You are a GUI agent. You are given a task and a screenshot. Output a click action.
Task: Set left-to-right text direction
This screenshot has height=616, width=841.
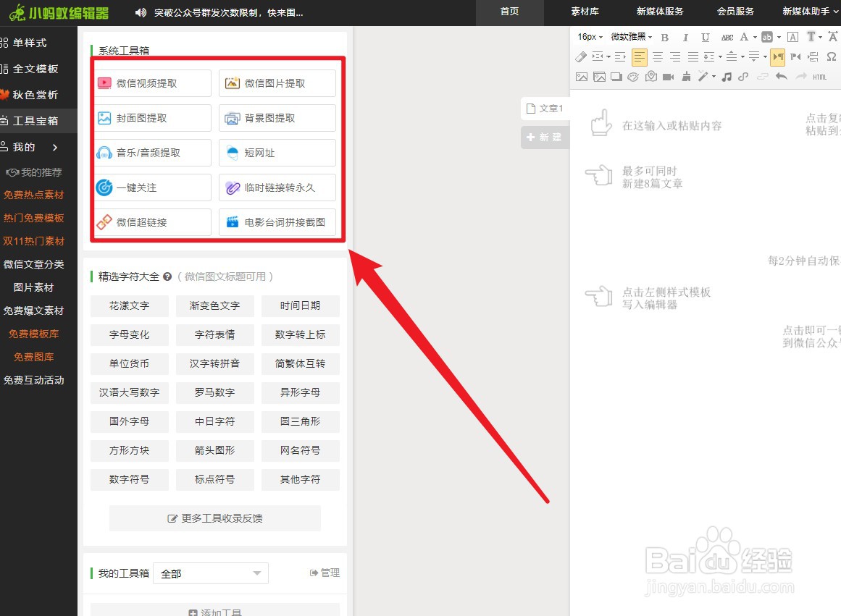coord(778,56)
